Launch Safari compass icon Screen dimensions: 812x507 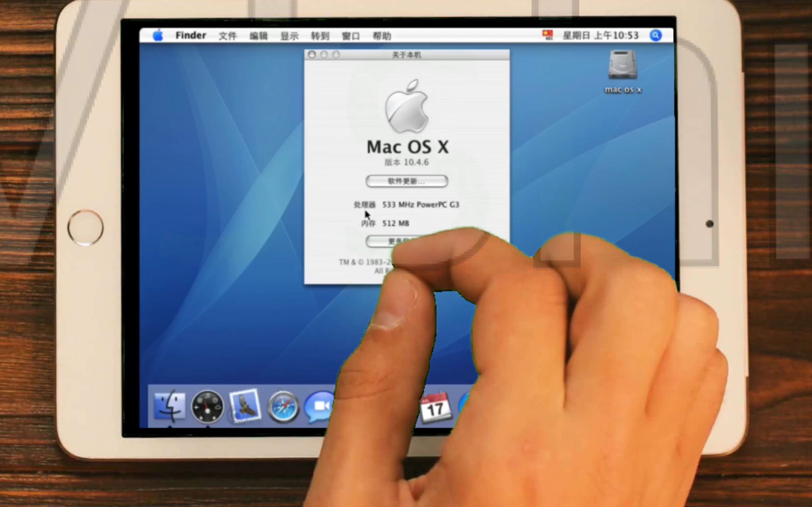(x=283, y=407)
